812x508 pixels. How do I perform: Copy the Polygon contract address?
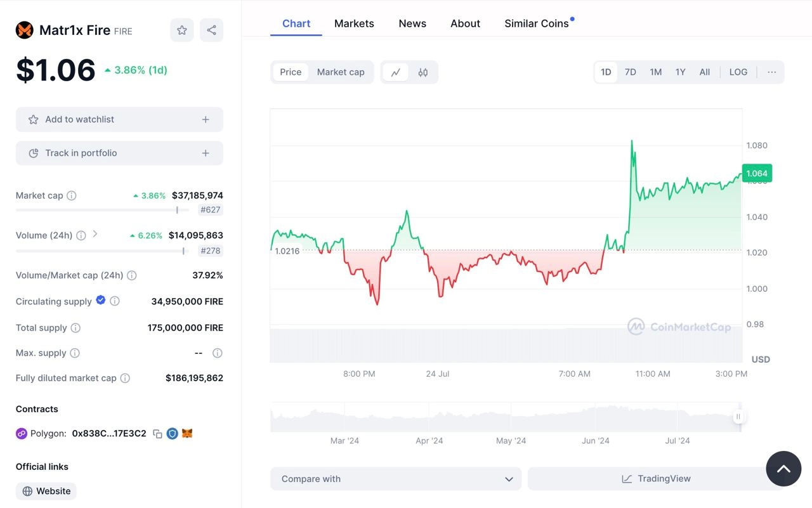point(157,434)
